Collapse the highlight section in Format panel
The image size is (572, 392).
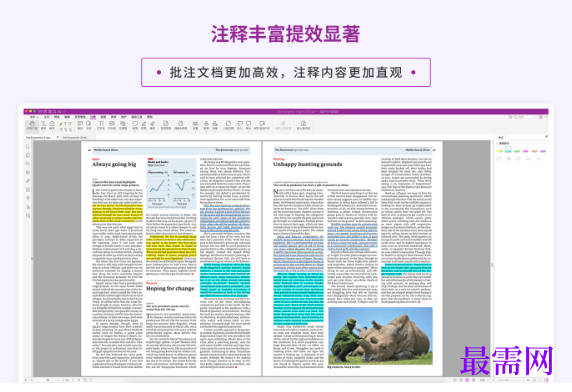click(497, 143)
